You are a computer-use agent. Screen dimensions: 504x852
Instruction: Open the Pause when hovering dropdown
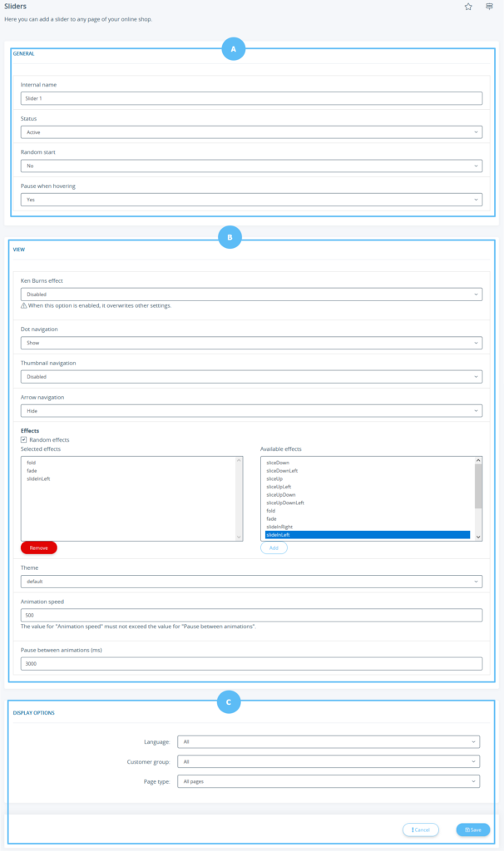coord(251,200)
